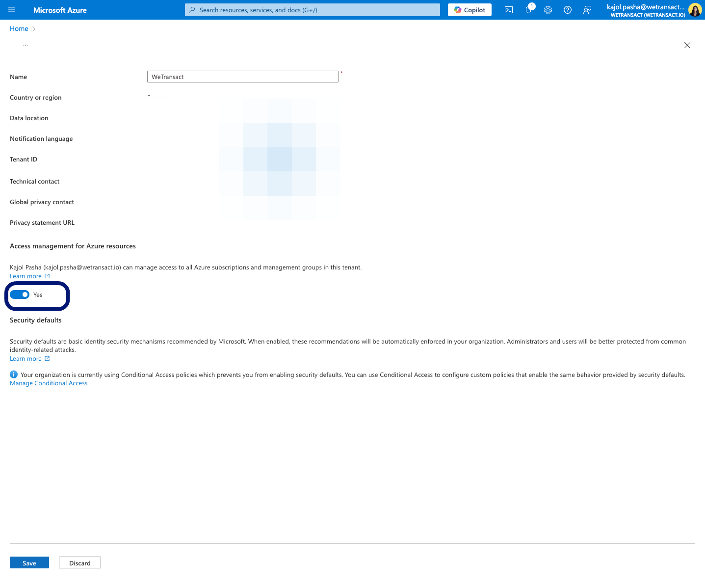This screenshot has width=705, height=588.
Task: Click the Name field containing WeTransact
Action: (243, 77)
